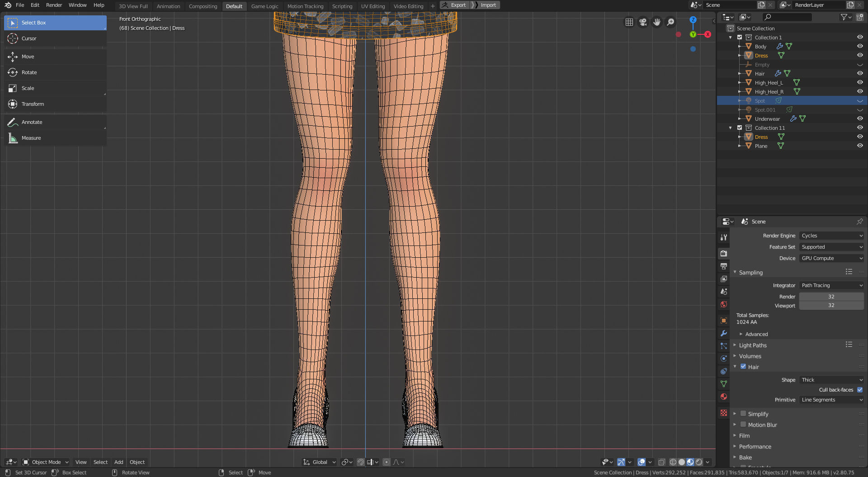Open the Modifiers properties tab
868x477 pixels.
tap(724, 333)
